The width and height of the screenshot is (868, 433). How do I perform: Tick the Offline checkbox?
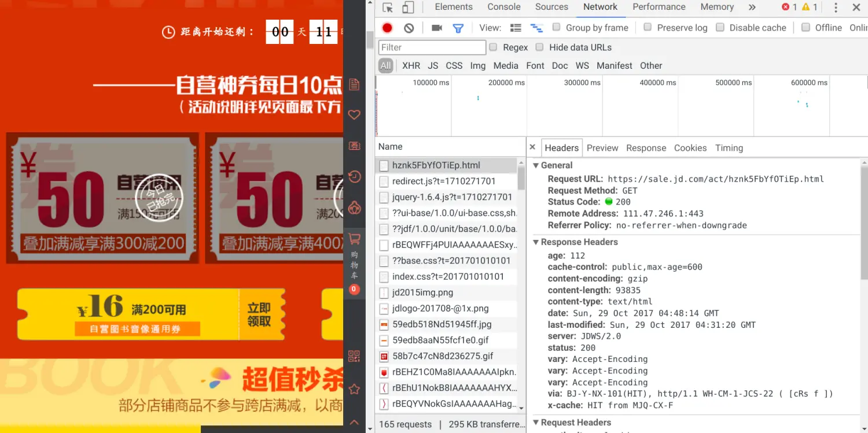806,27
